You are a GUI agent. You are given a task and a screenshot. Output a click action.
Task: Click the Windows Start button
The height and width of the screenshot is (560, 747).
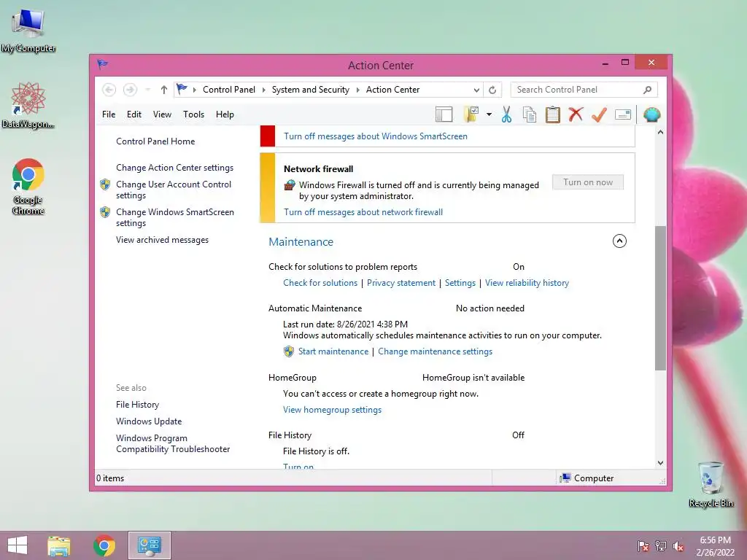[x=18, y=545]
